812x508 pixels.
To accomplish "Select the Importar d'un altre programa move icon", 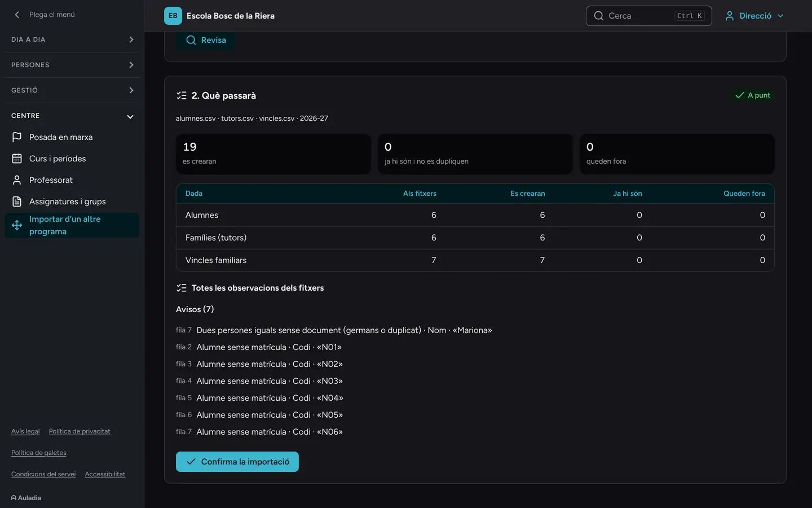I will coord(17,225).
